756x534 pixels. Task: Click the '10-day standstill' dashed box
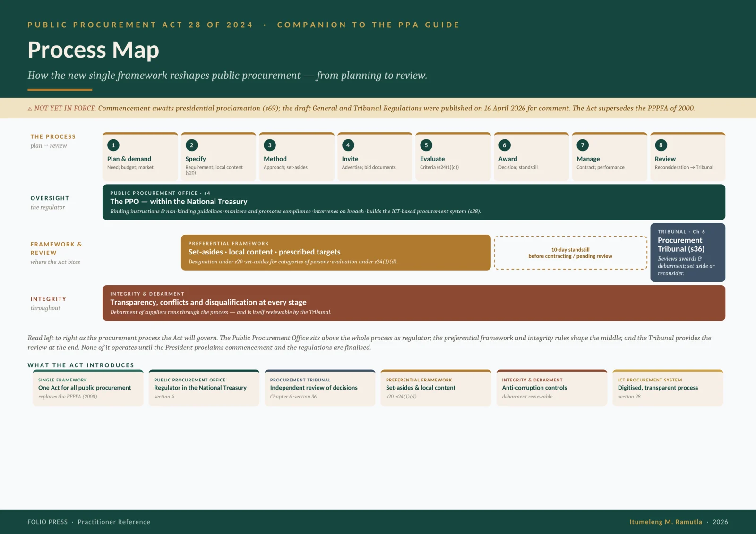[x=570, y=253]
